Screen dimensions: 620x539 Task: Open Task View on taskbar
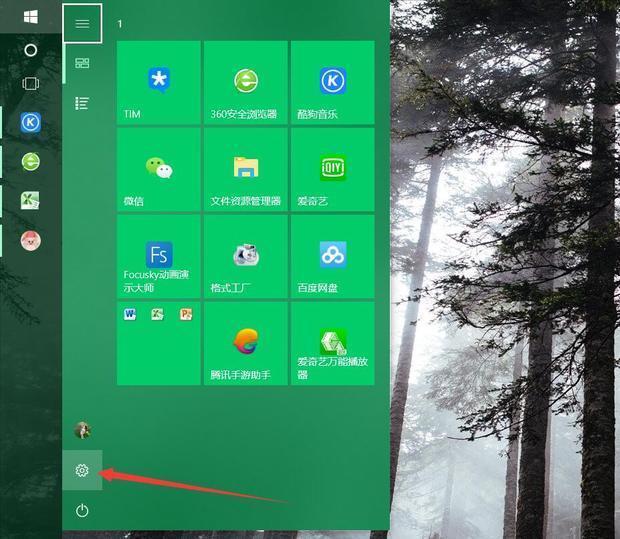tap(31, 83)
